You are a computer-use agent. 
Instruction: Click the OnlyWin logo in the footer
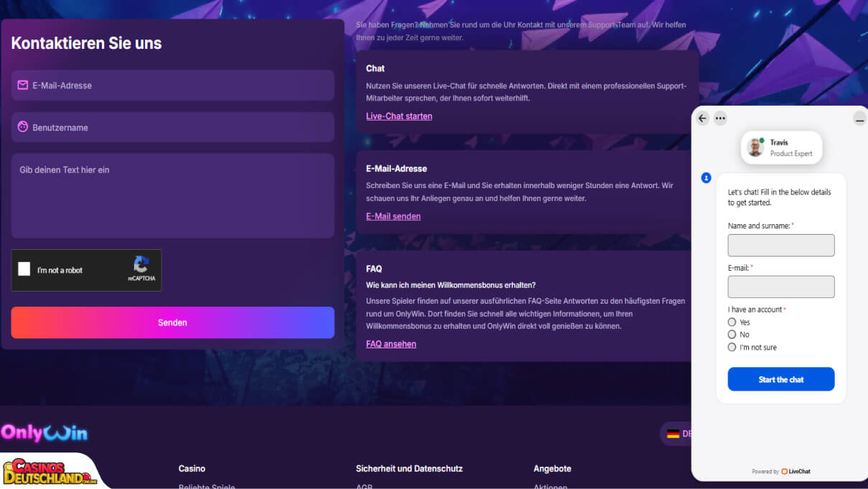click(44, 432)
